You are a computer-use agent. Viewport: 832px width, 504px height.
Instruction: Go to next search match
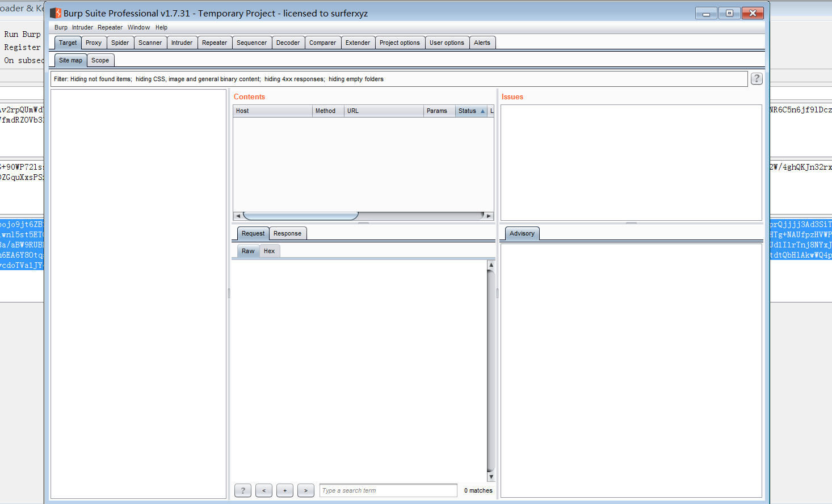(306, 490)
